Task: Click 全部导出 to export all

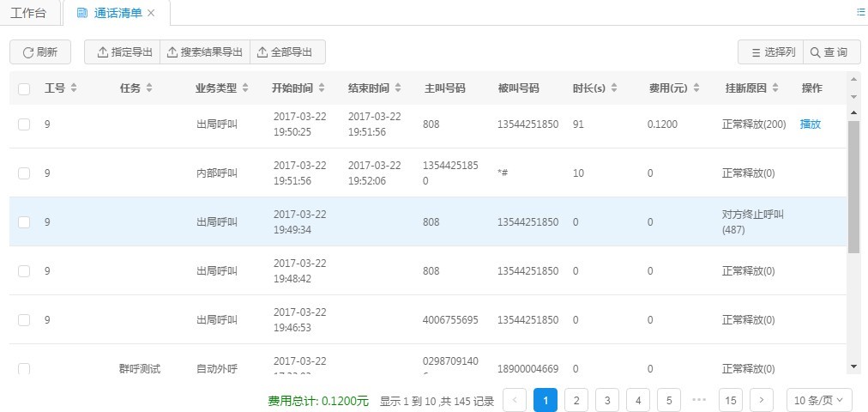Action: click(x=288, y=52)
